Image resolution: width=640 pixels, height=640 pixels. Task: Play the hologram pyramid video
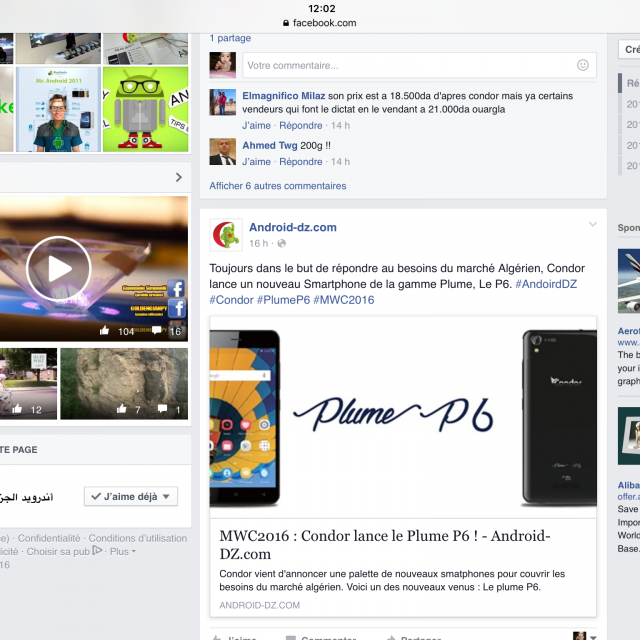click(x=59, y=269)
